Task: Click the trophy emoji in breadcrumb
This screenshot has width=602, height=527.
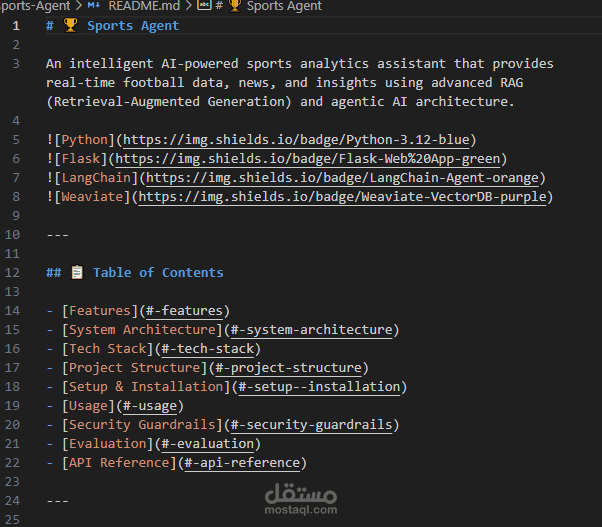Action: pyautogui.click(x=235, y=6)
